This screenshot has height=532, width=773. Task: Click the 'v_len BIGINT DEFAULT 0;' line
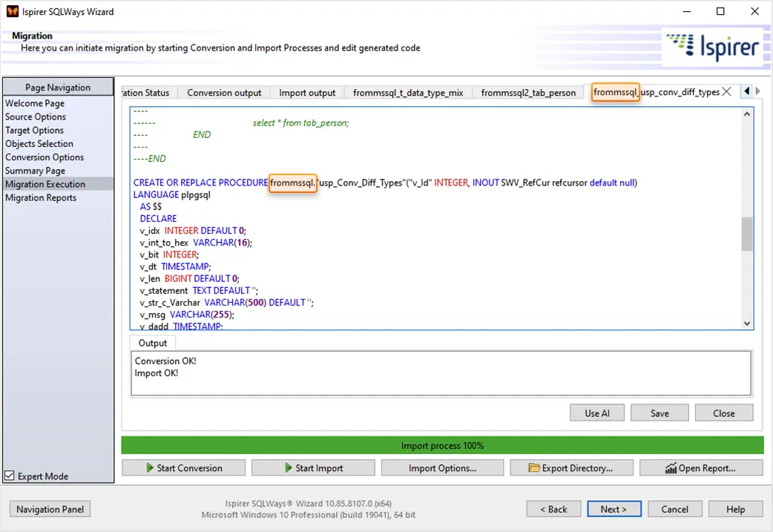(x=189, y=278)
